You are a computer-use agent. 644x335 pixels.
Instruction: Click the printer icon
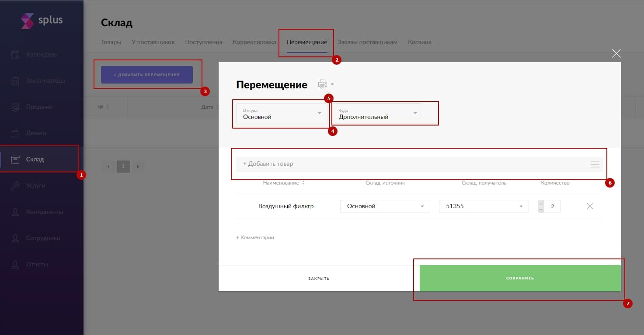(323, 84)
